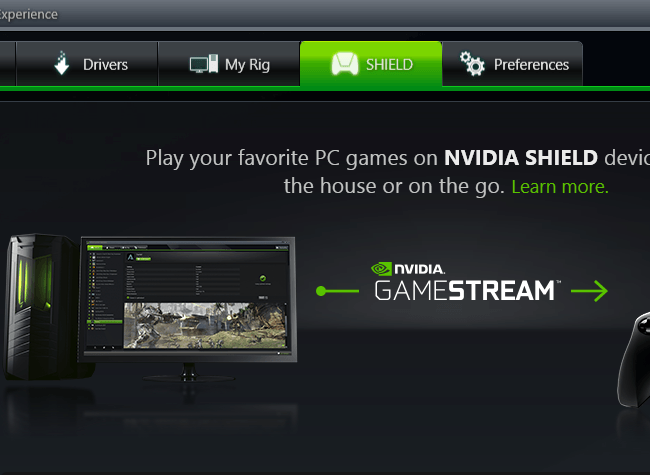Go to the Preferences tab label
This screenshot has height=475, width=650.
[531, 65]
